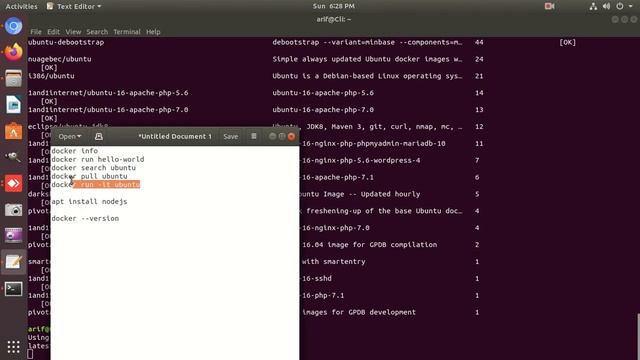
Task: Click the 'docker --version' line
Action: point(85,218)
